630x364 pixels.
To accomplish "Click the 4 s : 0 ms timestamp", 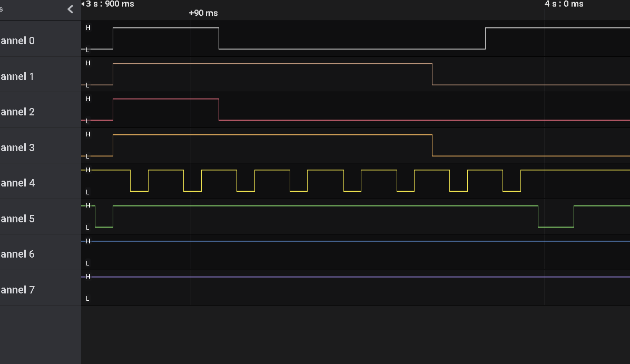I will pos(564,4).
